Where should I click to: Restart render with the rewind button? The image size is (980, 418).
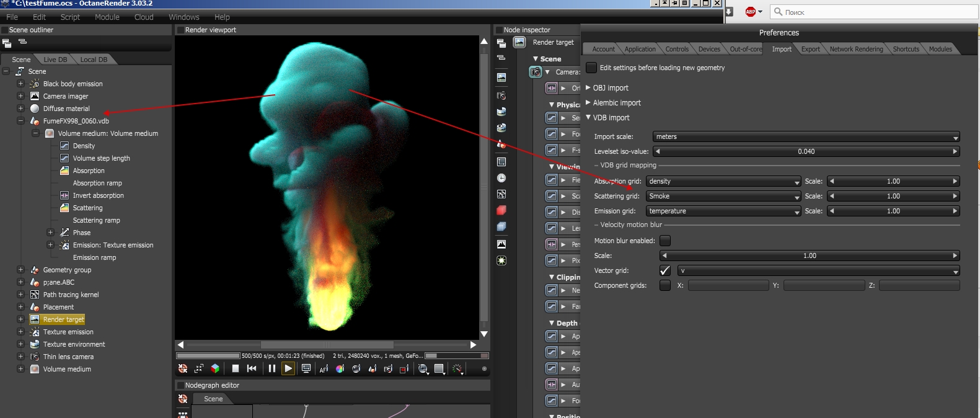pos(252,368)
